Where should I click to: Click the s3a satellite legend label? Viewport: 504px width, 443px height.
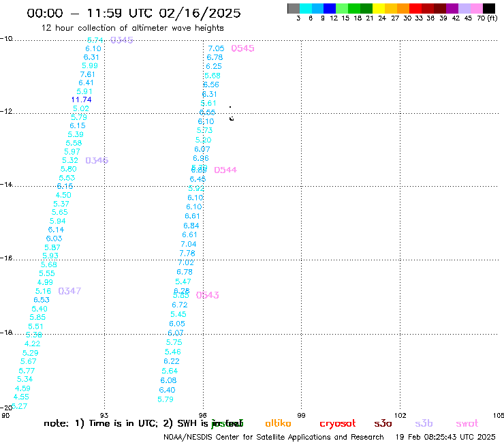click(383, 424)
